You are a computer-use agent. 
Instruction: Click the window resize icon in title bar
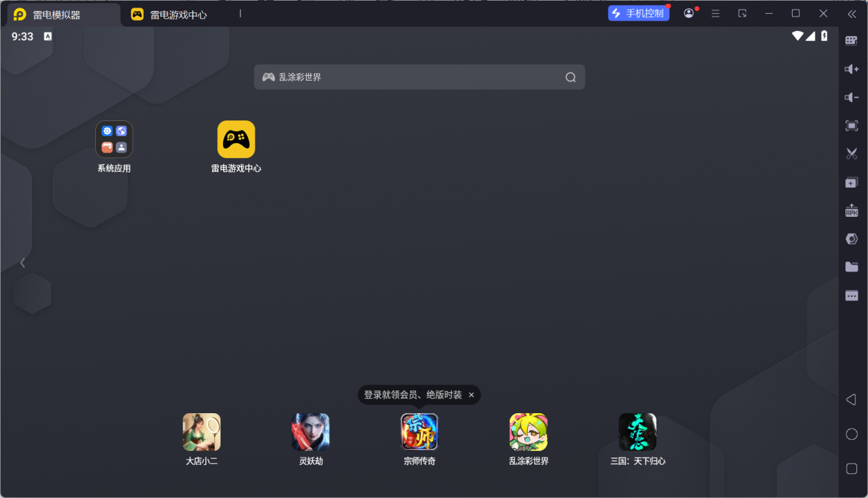tap(742, 14)
